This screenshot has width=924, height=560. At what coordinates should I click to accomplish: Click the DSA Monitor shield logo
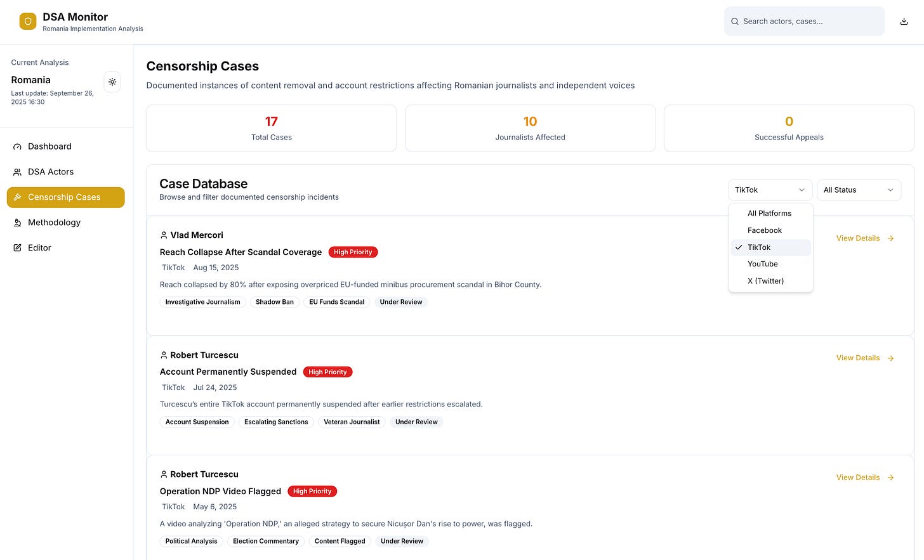[x=28, y=22]
